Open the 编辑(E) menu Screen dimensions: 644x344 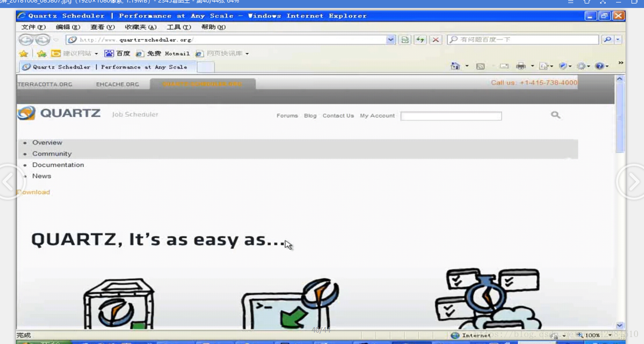click(68, 27)
